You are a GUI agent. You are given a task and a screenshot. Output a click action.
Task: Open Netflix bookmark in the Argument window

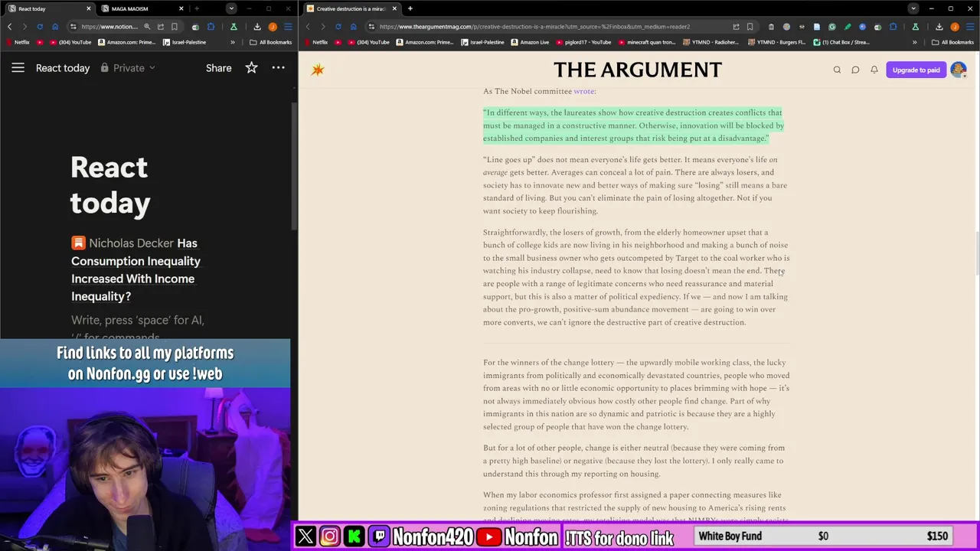pos(315,42)
